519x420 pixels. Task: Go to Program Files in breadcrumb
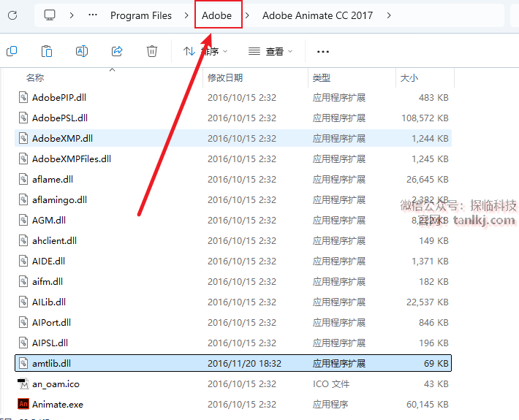pos(141,15)
